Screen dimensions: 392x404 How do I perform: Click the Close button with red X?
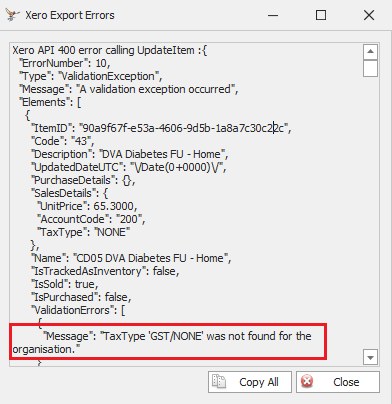[338, 382]
